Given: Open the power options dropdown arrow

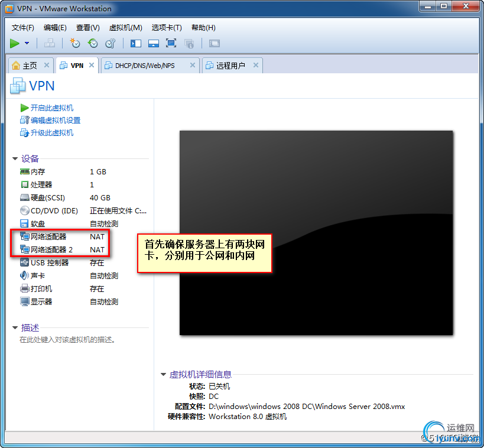Looking at the screenshot, I should click(x=27, y=43).
